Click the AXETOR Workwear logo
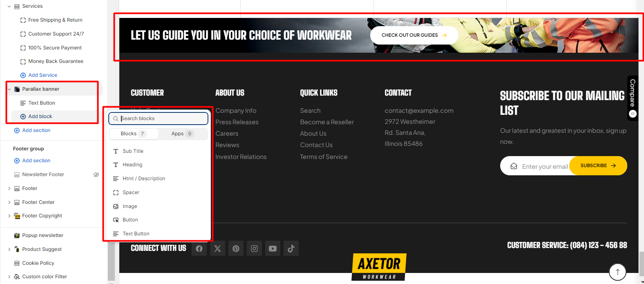 pos(379,267)
